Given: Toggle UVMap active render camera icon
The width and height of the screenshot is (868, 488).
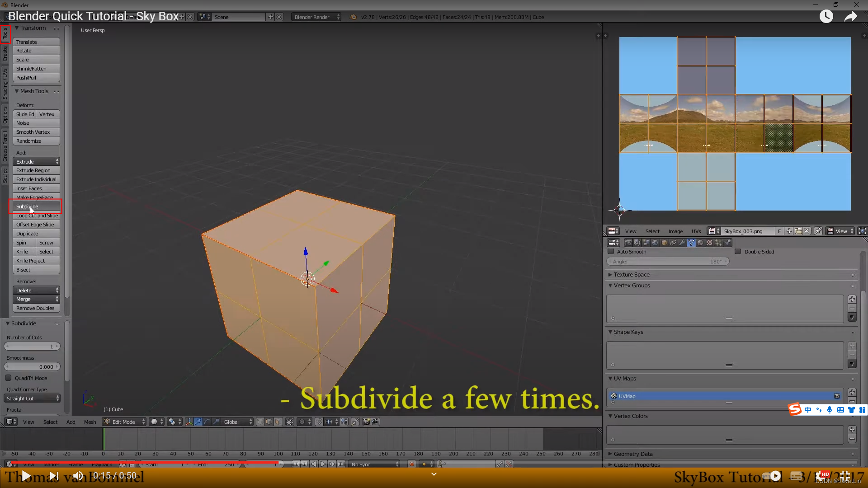Looking at the screenshot, I should [x=837, y=396].
